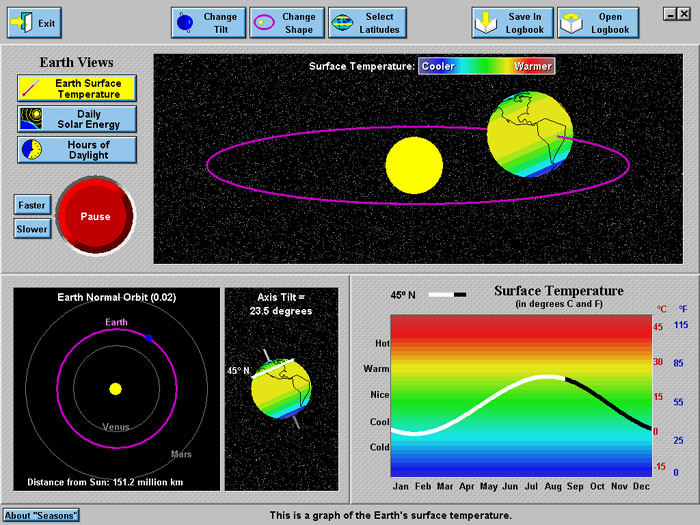Image resolution: width=700 pixels, height=525 pixels.
Task: Click the Hot label on the graph
Action: [382, 343]
